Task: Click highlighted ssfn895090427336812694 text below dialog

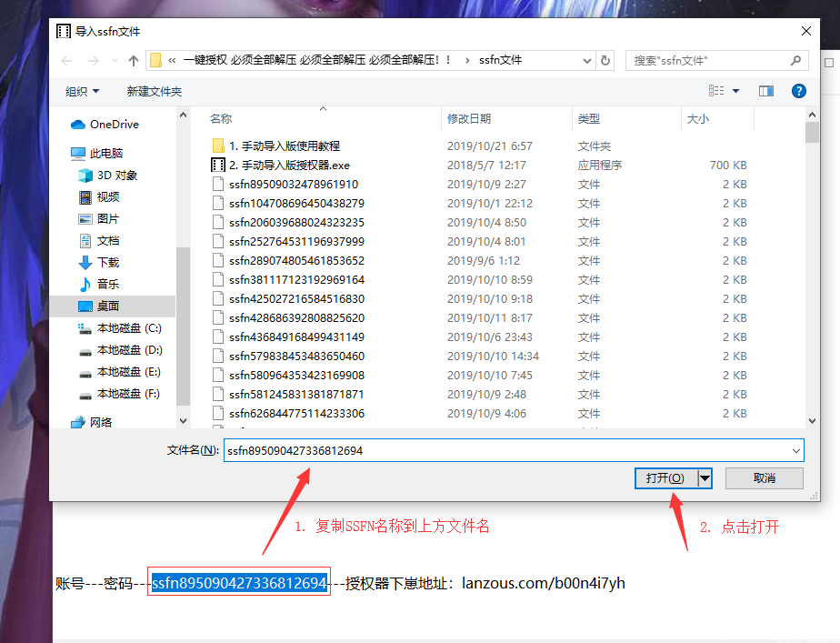Action: click(x=239, y=582)
